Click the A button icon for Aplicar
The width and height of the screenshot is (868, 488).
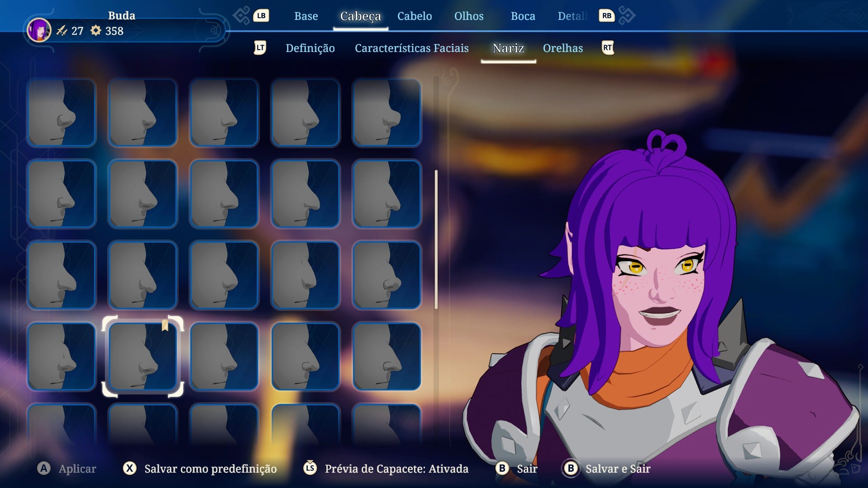click(x=44, y=469)
